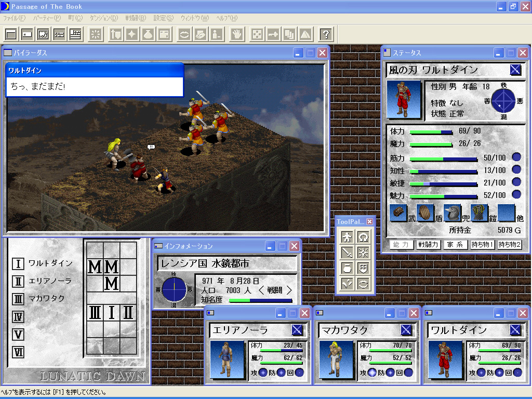Click the blue orb beside 筋力 stat
This screenshot has height=399, width=532.
point(516,157)
